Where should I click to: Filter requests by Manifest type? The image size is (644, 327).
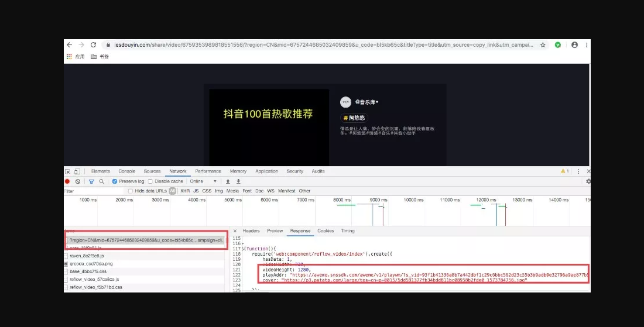click(x=287, y=191)
